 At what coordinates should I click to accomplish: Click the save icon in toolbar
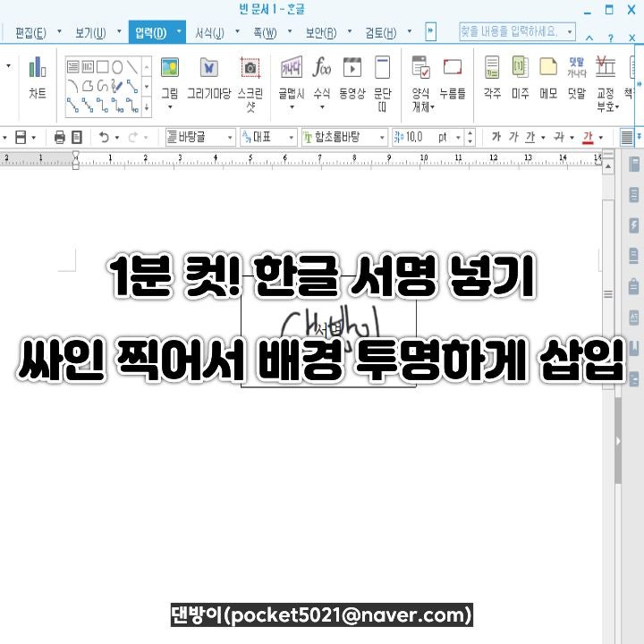(21, 137)
